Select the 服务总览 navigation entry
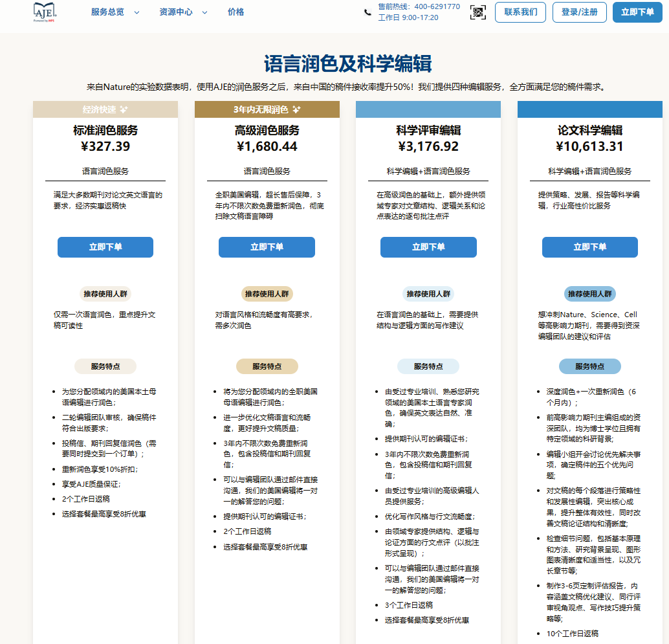The image size is (669, 644). 108,12
